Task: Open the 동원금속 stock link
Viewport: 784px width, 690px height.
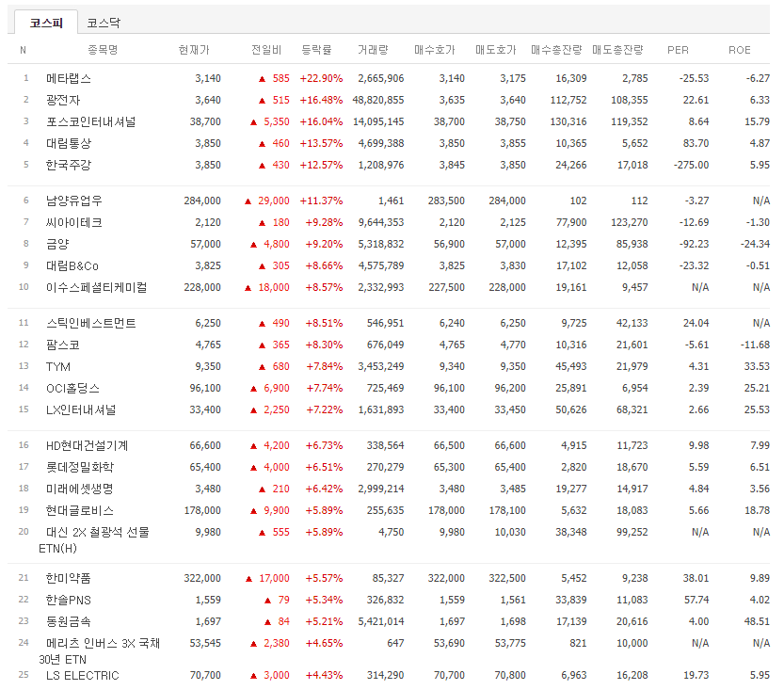Action: coord(69,621)
